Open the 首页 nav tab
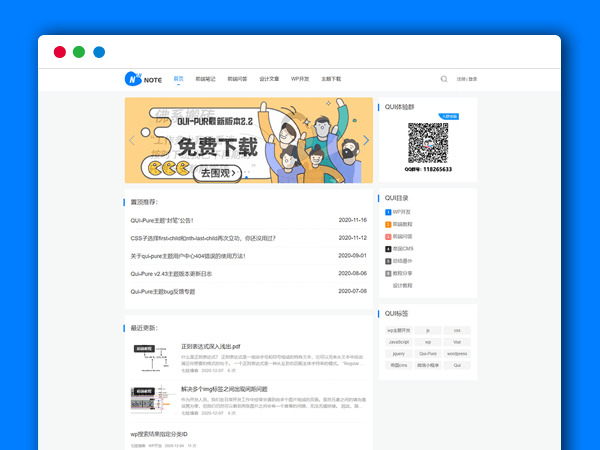The height and width of the screenshot is (450, 600). click(x=178, y=78)
